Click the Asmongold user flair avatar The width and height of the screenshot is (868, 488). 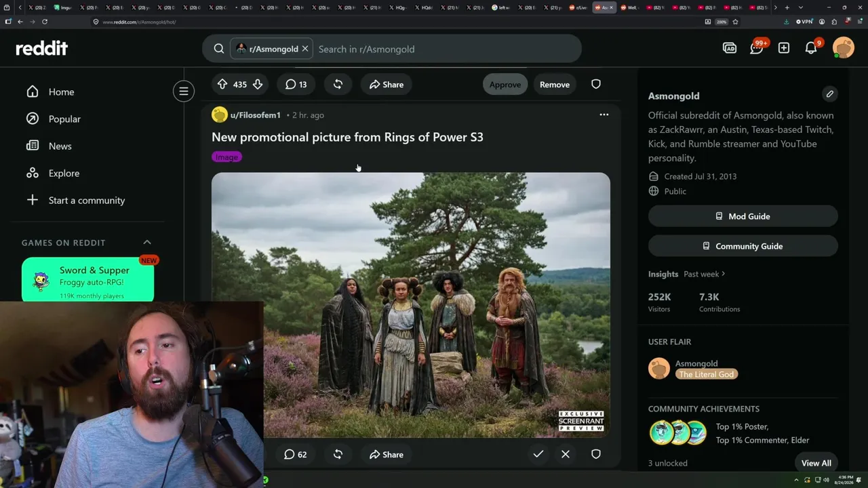coord(659,369)
